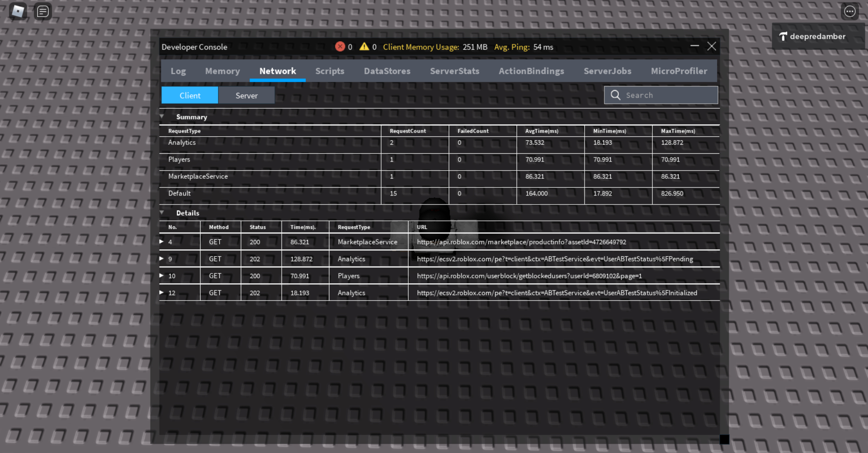Click inside the Search input field

pyautogui.click(x=665, y=95)
